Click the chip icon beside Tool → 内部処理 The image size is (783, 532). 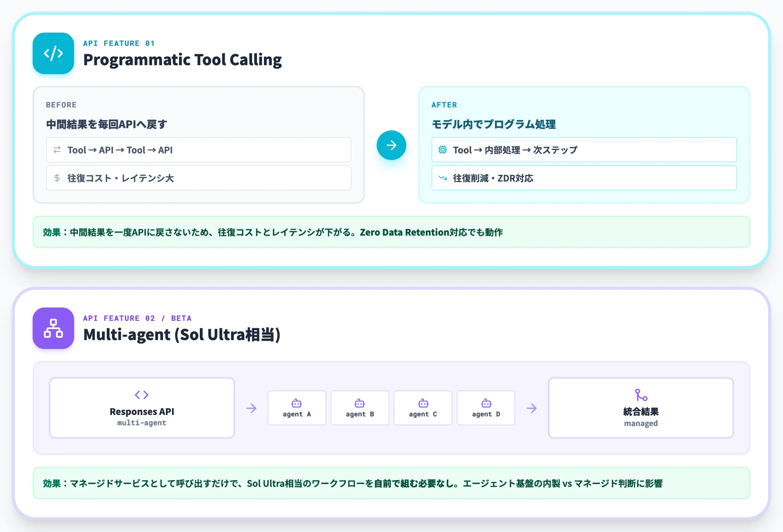(x=443, y=150)
